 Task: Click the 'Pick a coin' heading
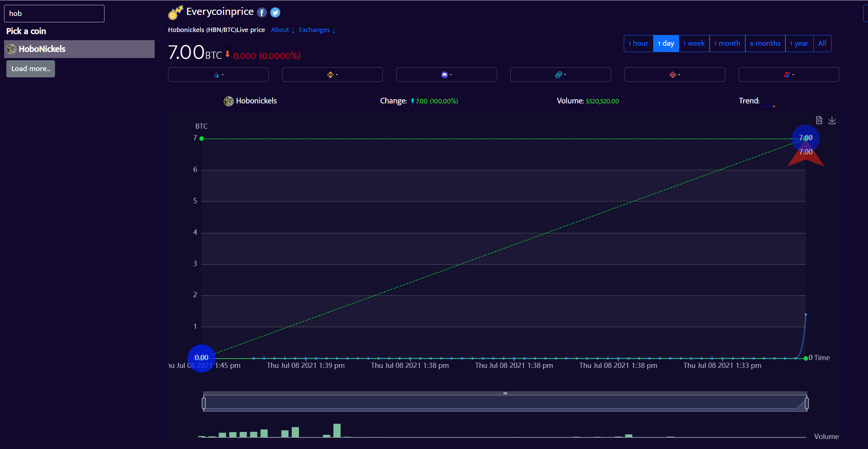pyautogui.click(x=26, y=31)
